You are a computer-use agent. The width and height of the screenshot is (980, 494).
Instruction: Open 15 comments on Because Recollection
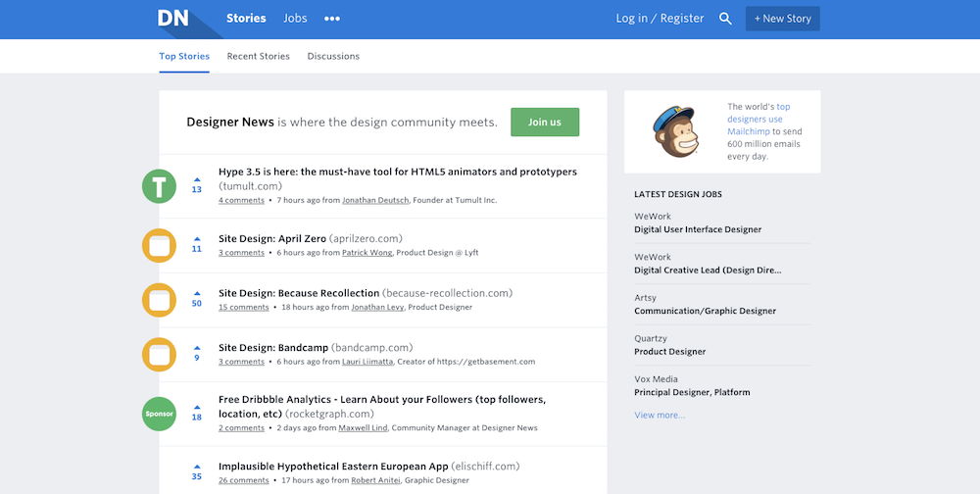coord(244,307)
